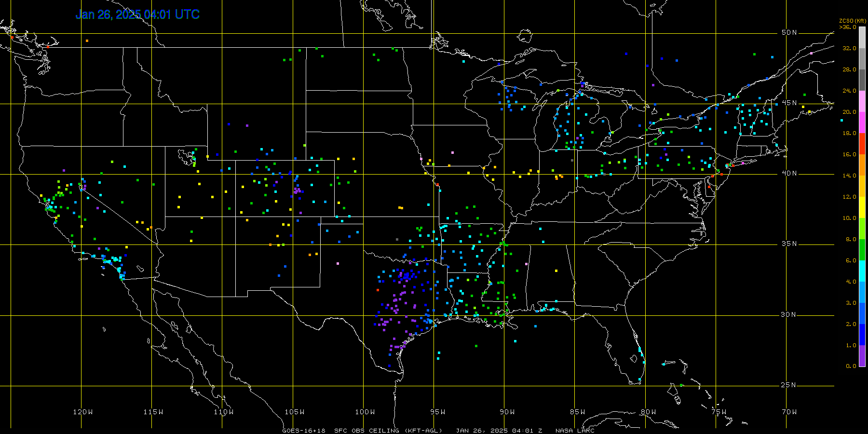Click the '95W' longitude label
The width and height of the screenshot is (868, 434).
(x=438, y=412)
